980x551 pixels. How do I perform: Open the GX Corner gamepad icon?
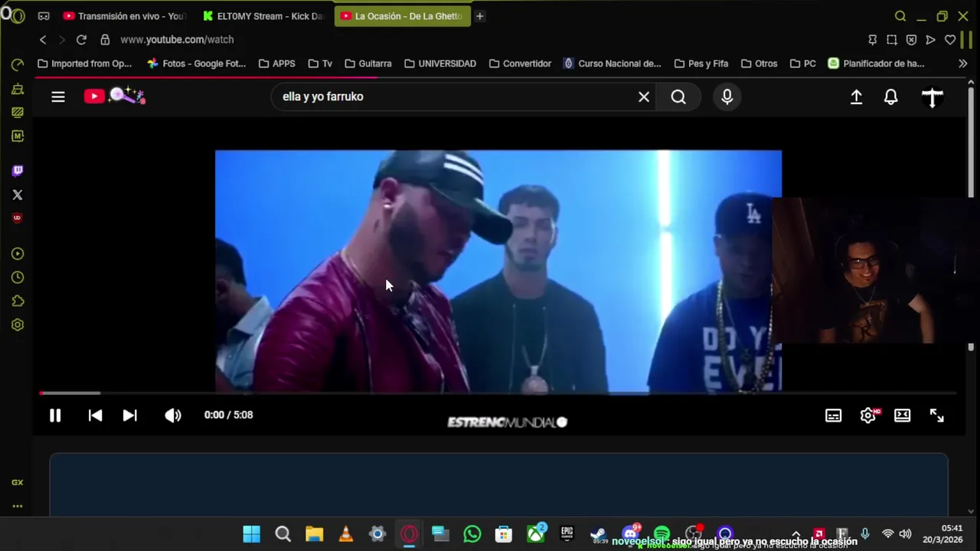tap(44, 16)
